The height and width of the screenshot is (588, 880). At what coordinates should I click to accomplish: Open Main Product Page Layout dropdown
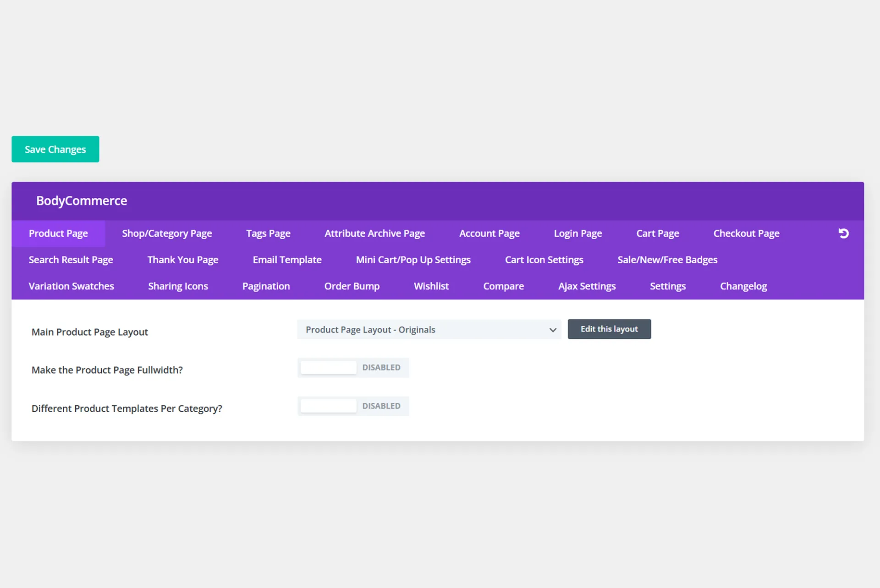pyautogui.click(x=429, y=330)
